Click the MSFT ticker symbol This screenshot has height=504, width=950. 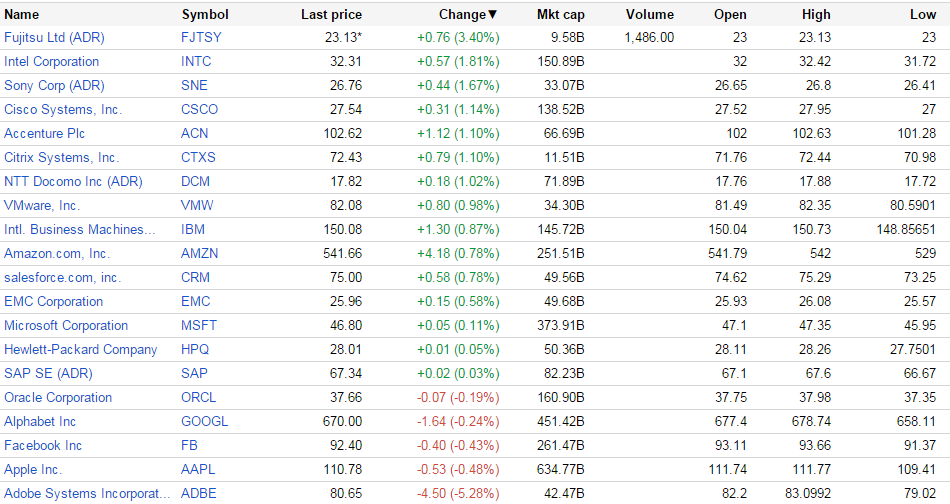(x=199, y=325)
